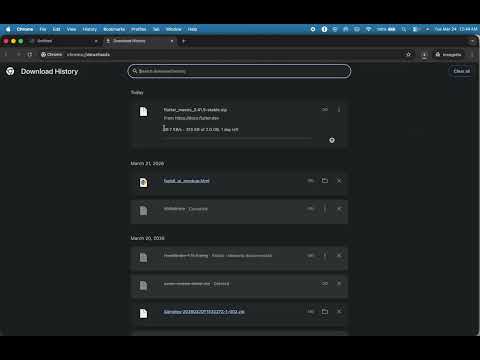Open Spotlight search from the menu bar
Viewport: 480px width, 360px height.
coord(404,29)
